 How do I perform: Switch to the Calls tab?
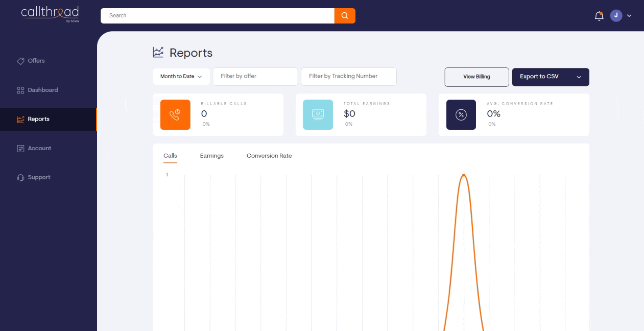(170, 156)
